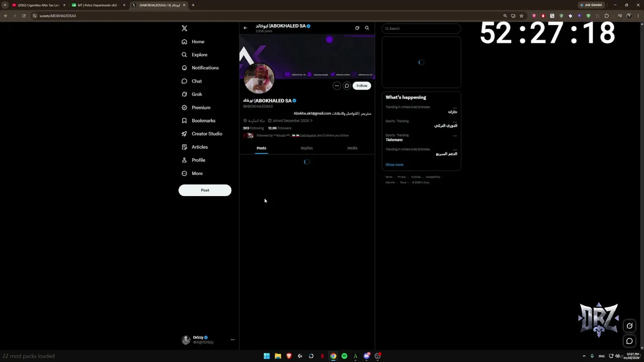Open the Ads info footer link

[390, 183]
